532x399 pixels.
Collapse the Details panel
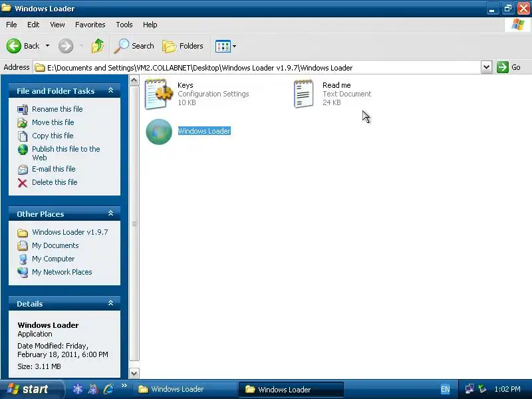(x=110, y=303)
